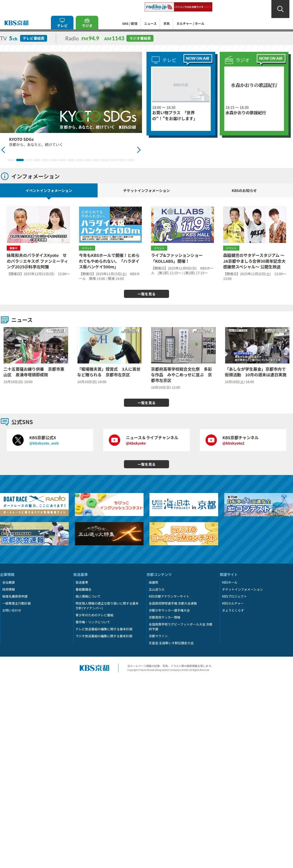
Task: Select the first carousel indicator dash
Action: pyautogui.click(x=11, y=160)
